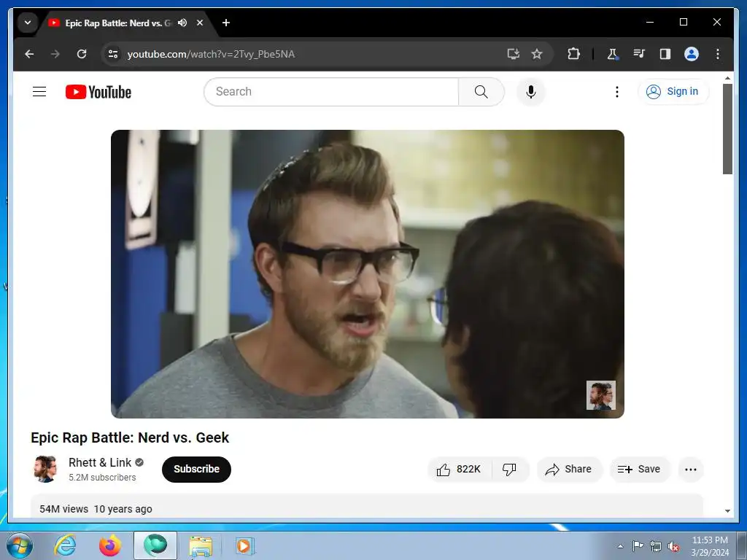Image resolution: width=747 pixels, height=560 pixels.
Task: Open YouTube settings three-dot menu
Action: pos(617,91)
